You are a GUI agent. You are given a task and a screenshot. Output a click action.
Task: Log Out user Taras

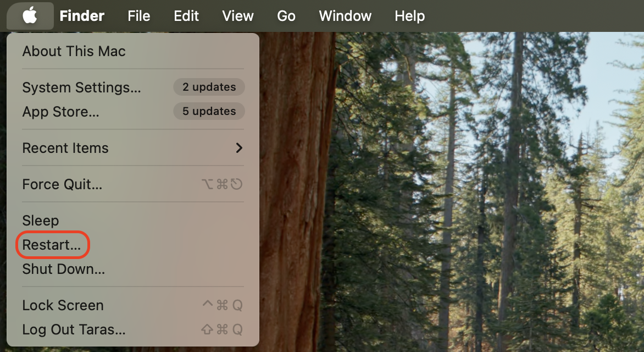point(73,329)
